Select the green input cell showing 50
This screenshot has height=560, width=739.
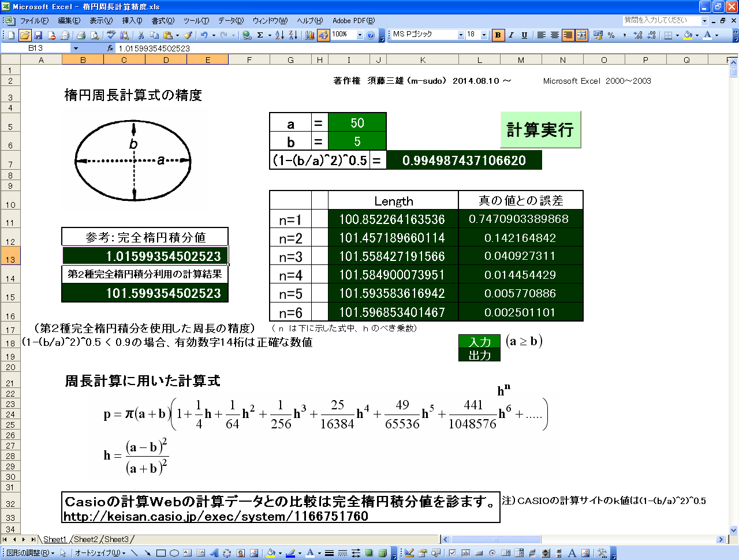pos(357,123)
